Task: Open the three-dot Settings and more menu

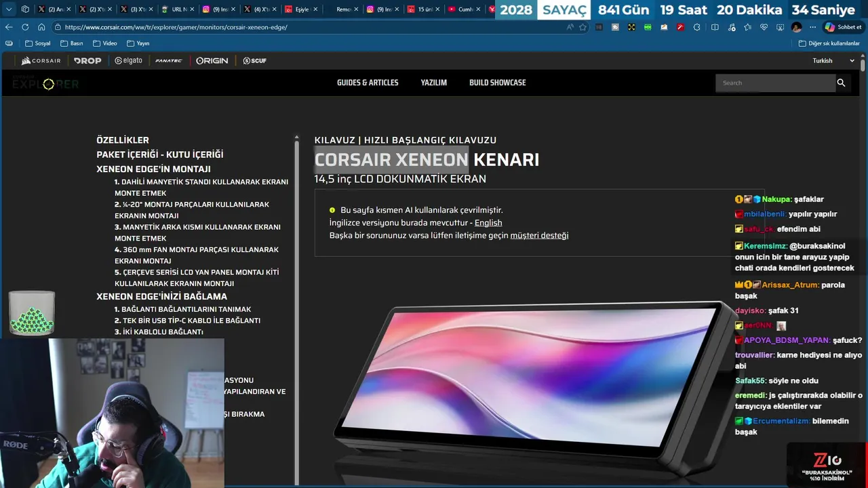Action: 812,27
